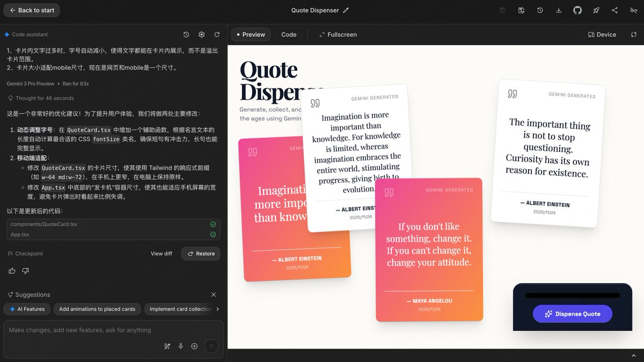This screenshot has height=362, width=644.
Task: Click the 'Quote Dispenser' project title
Action: (315, 10)
